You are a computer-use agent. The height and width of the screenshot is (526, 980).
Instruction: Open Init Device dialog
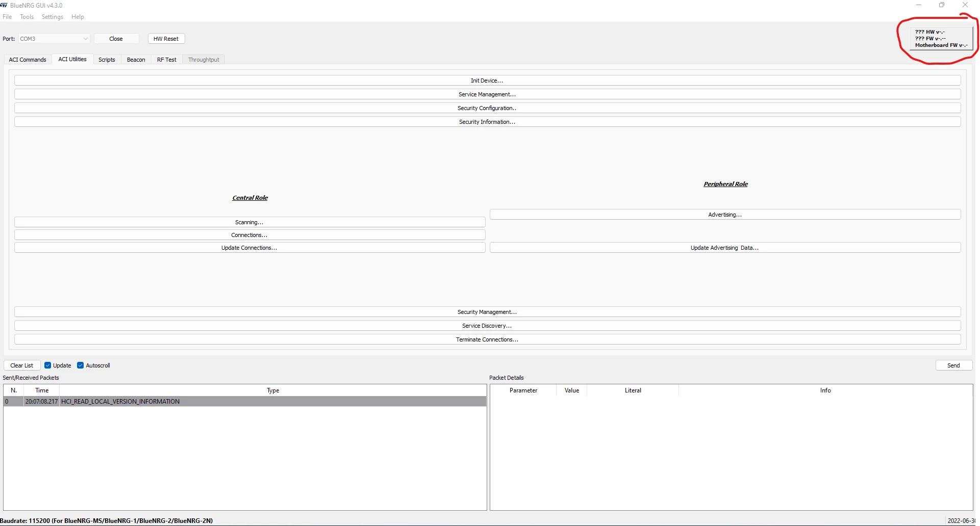coord(487,81)
